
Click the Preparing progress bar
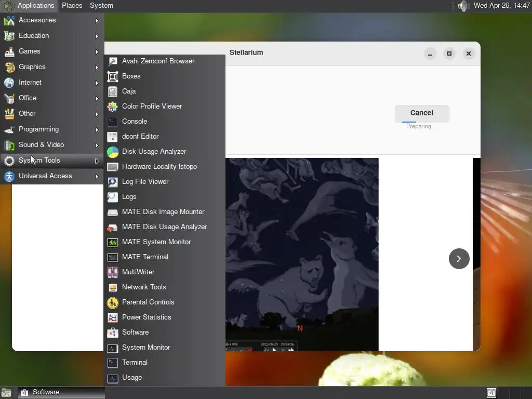point(422,122)
